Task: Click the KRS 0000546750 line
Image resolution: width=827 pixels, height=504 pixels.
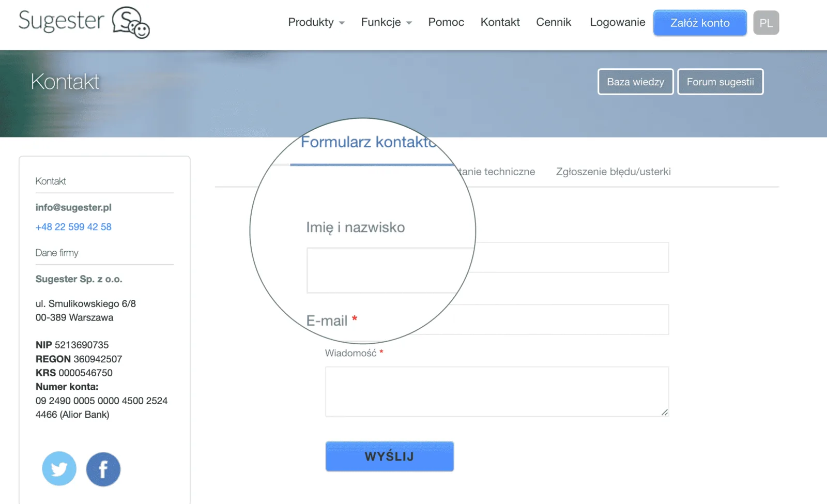Action: pyautogui.click(x=74, y=373)
